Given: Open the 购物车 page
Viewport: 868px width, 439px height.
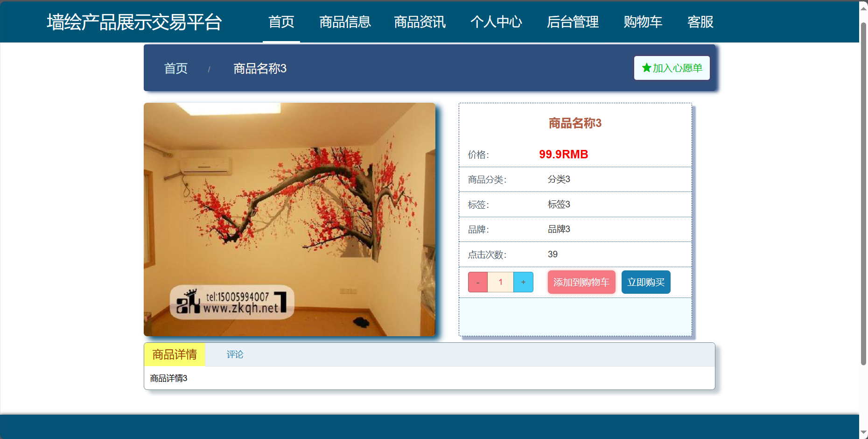Looking at the screenshot, I should click(643, 22).
